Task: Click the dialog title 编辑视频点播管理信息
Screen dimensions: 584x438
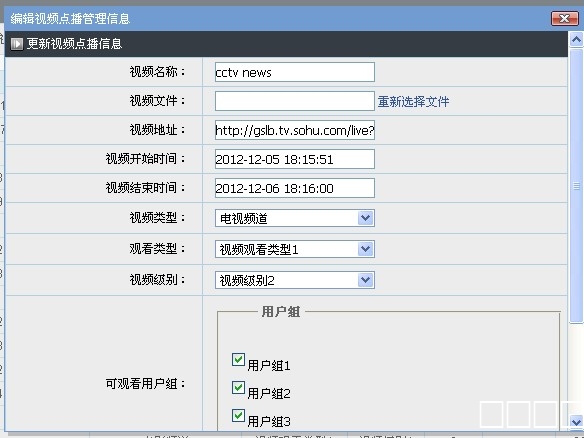Action: (x=70, y=19)
